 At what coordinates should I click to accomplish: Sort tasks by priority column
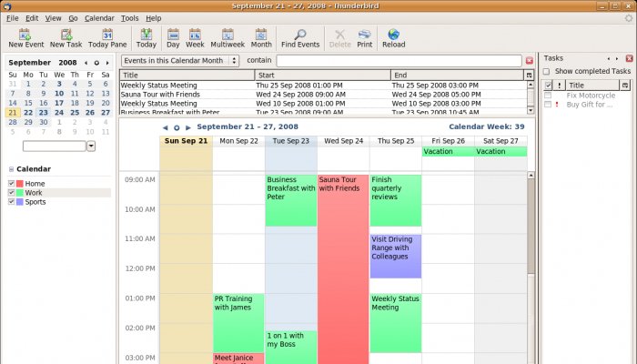tap(559, 86)
